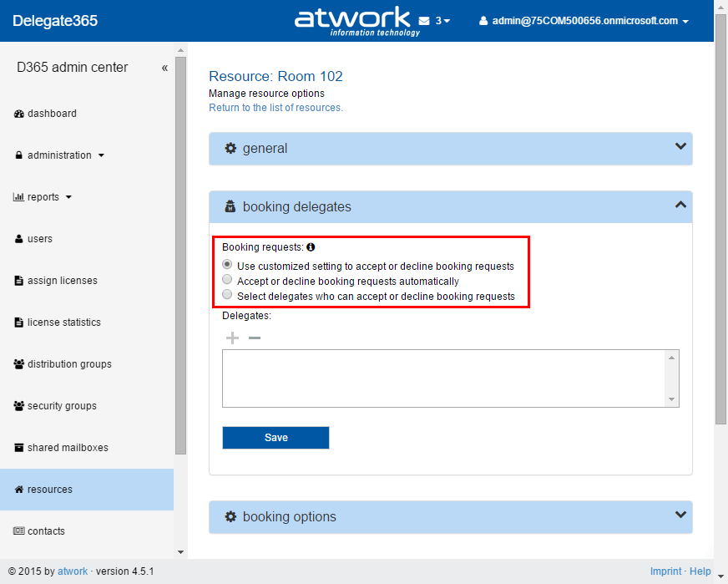The image size is (728, 584).
Task: Click the page vertical scrollbar thumb
Action: pyautogui.click(x=720, y=218)
